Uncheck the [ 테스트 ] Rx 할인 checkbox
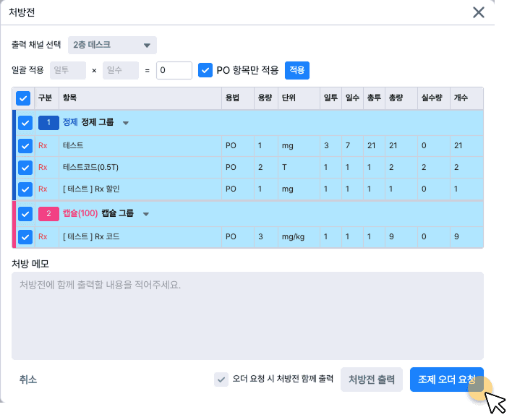The image size is (512, 420). coord(25,189)
